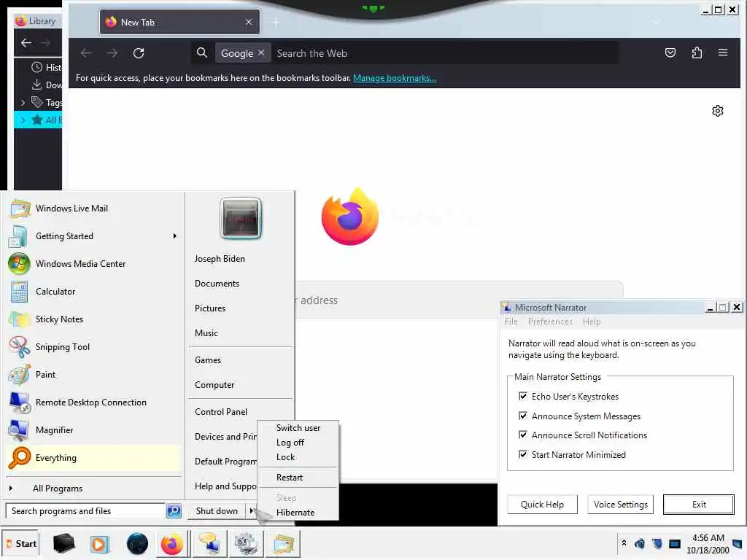The image size is (747, 560).
Task: Show hidden tray icons
Action: [x=624, y=543]
